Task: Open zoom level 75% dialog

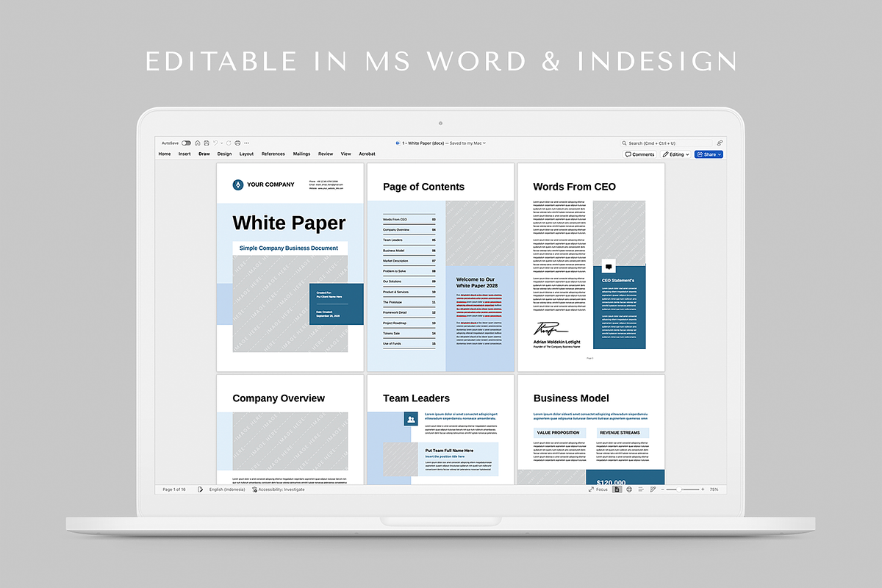Action: click(x=714, y=490)
